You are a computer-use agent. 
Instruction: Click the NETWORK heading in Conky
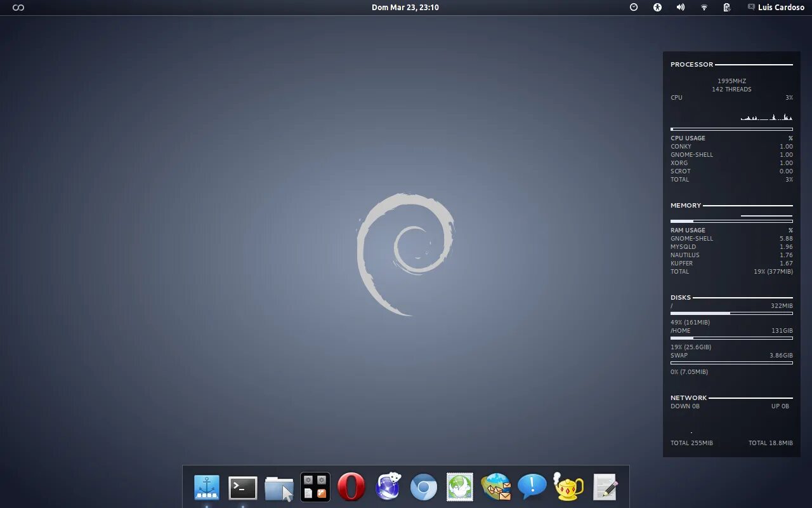pos(688,398)
